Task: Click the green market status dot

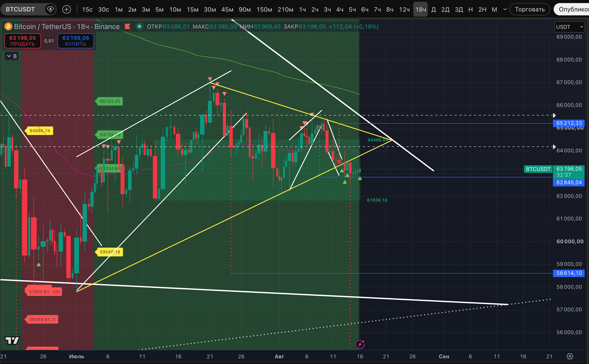Action: [x=139, y=27]
